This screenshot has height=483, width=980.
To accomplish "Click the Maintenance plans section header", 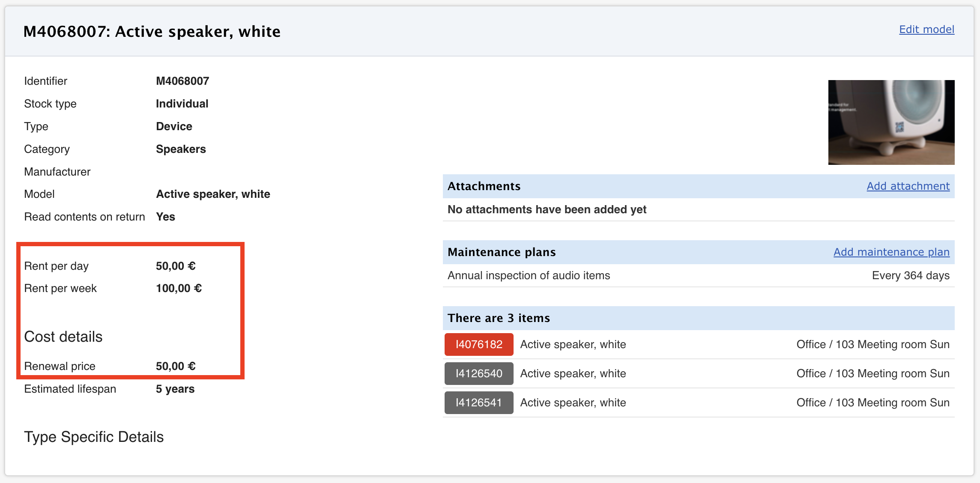I will [502, 252].
